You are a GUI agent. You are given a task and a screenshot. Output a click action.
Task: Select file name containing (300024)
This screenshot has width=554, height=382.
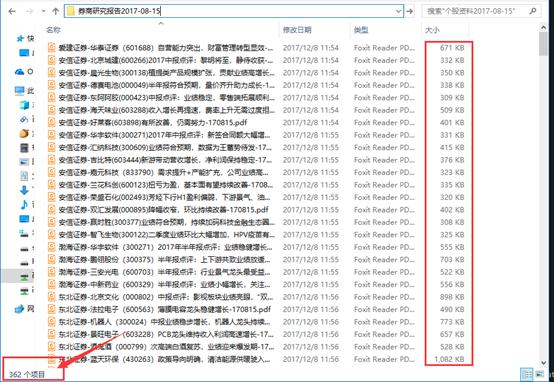(165, 322)
